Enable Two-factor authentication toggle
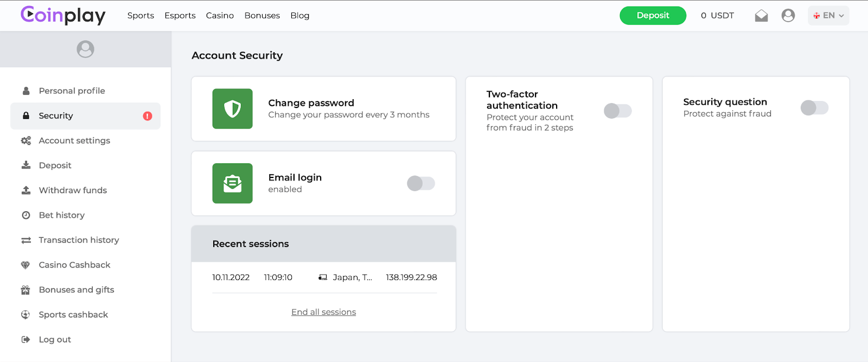 point(618,111)
